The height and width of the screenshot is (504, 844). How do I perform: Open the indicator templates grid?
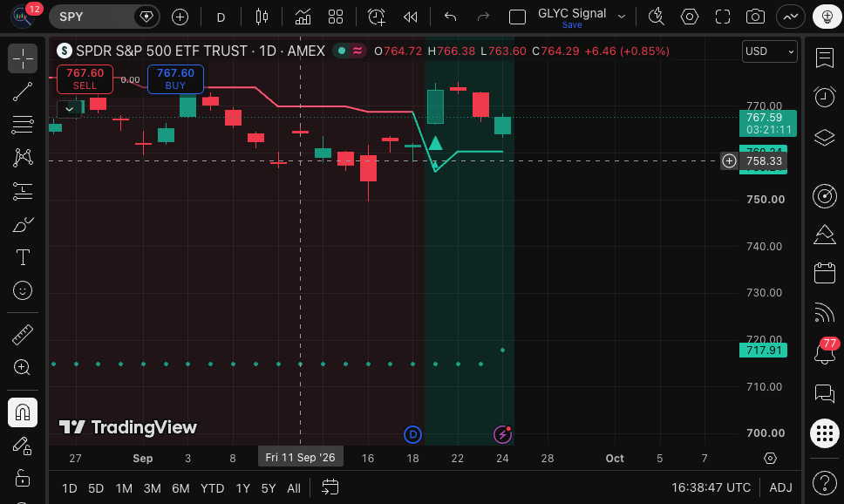pos(336,17)
